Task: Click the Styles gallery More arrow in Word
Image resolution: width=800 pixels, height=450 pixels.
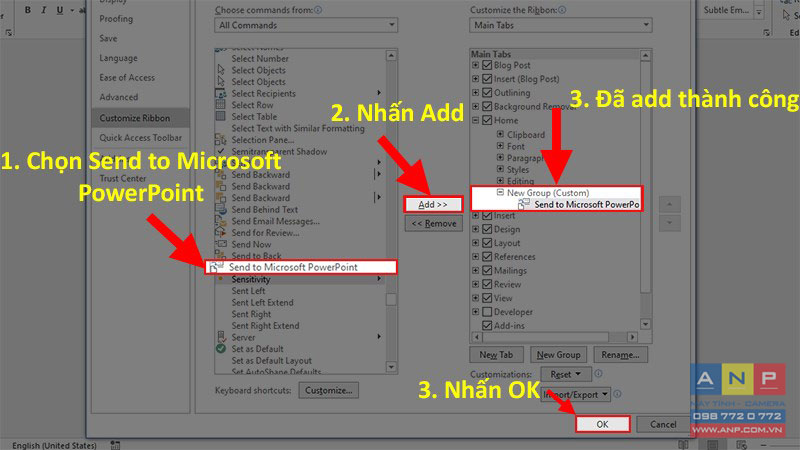Action: pos(759,12)
